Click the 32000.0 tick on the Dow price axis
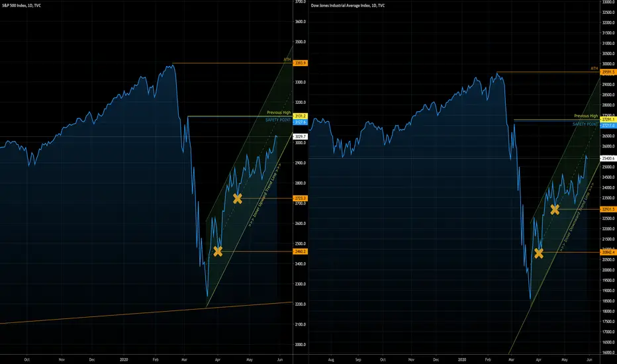This screenshot has width=617, height=364. point(608,23)
